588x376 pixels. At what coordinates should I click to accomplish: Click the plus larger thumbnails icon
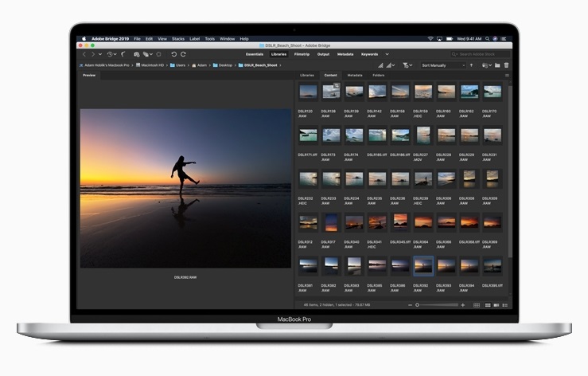(463, 305)
